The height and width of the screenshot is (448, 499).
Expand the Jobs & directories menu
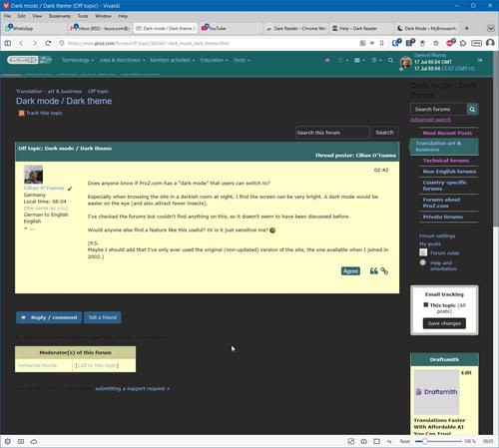pos(122,60)
